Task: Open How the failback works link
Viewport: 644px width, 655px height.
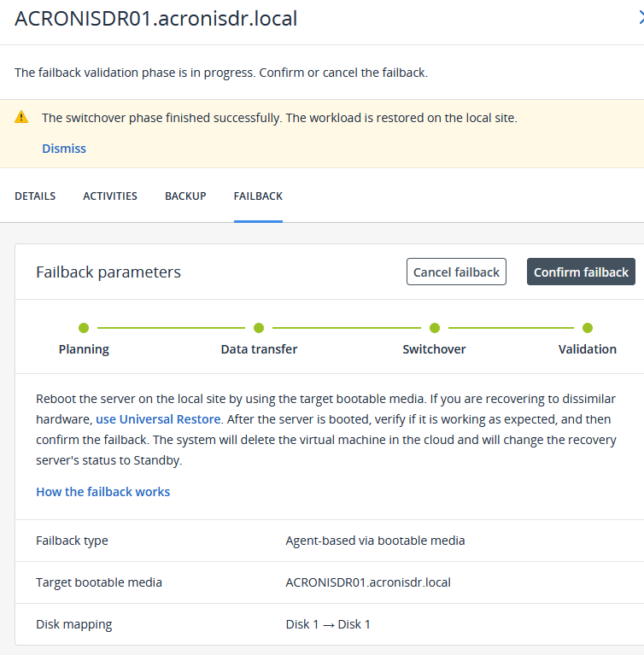Action: click(x=102, y=492)
